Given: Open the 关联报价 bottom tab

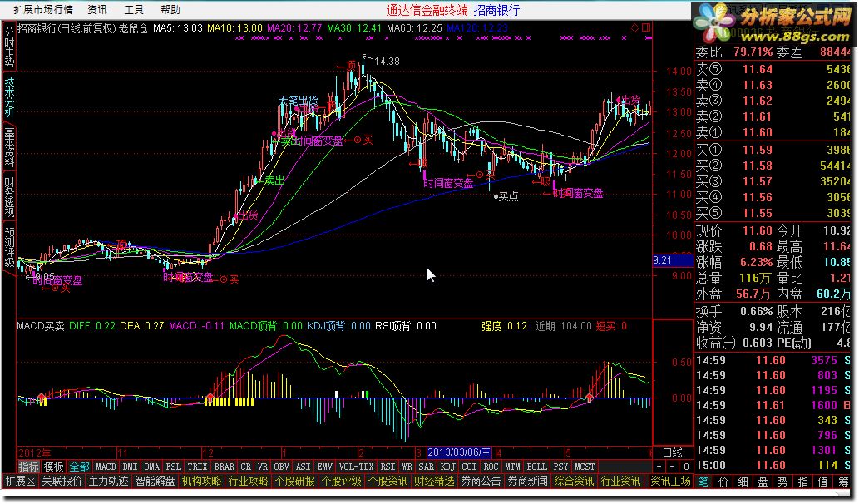Looking at the screenshot, I should 62,481.
